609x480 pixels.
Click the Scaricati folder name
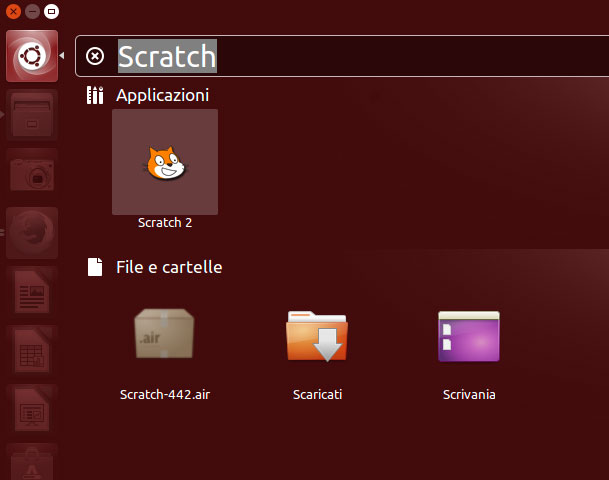[x=317, y=395]
